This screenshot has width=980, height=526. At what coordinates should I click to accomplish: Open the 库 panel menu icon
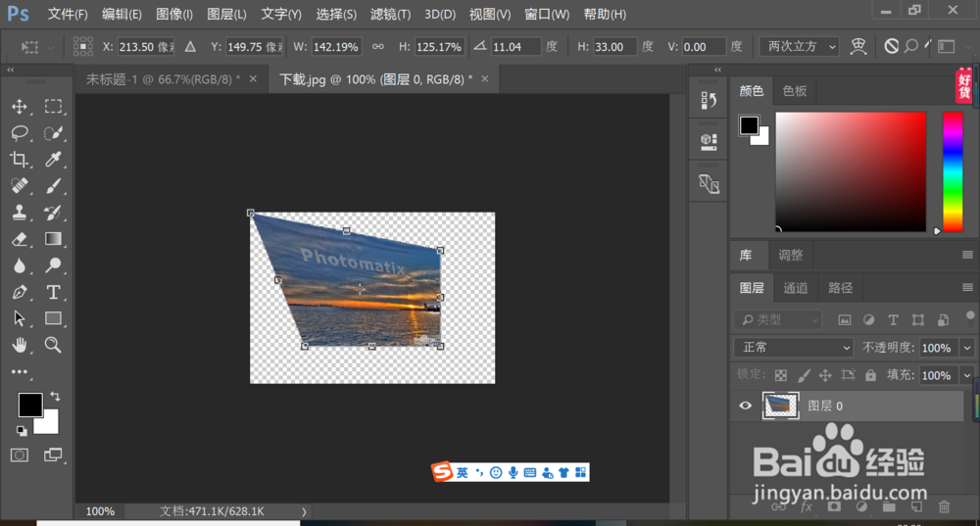click(967, 255)
